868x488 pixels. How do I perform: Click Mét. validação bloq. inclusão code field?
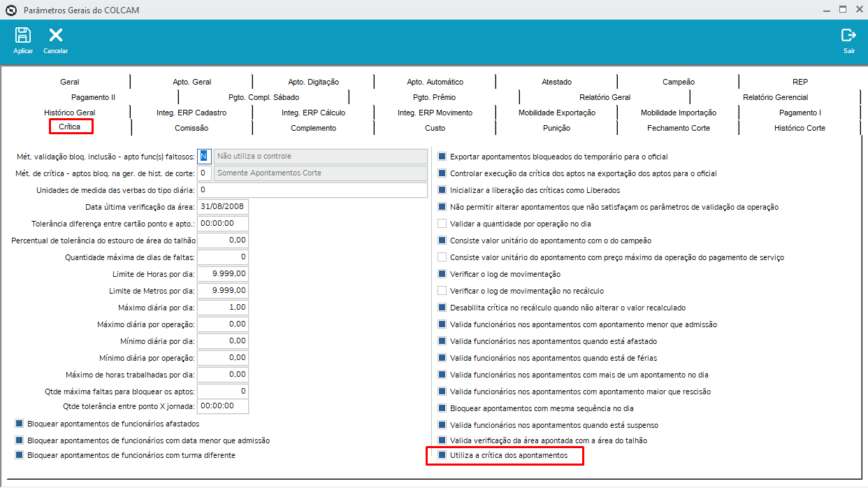(204, 156)
